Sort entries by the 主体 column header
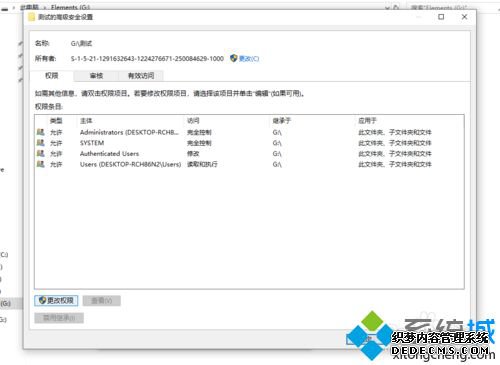The height and width of the screenshot is (365, 500). point(86,121)
